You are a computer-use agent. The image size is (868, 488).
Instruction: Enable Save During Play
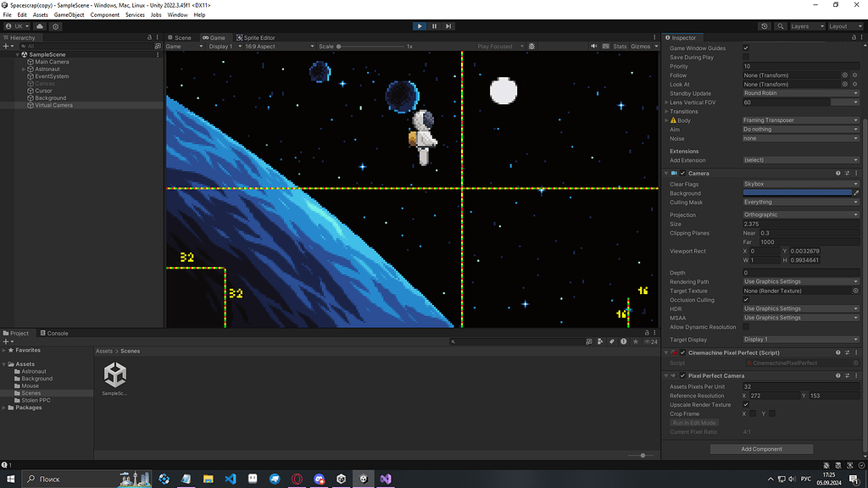(745, 57)
